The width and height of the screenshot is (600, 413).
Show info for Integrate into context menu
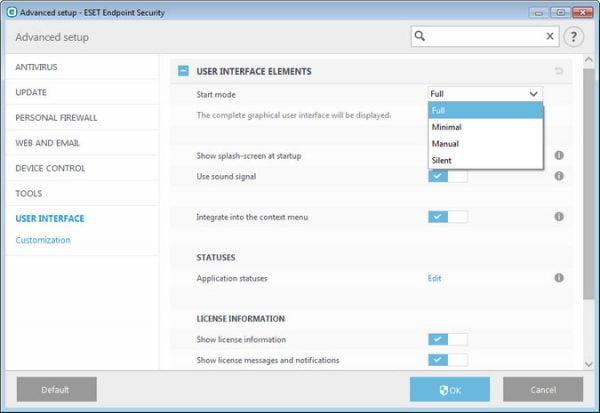[x=559, y=217]
